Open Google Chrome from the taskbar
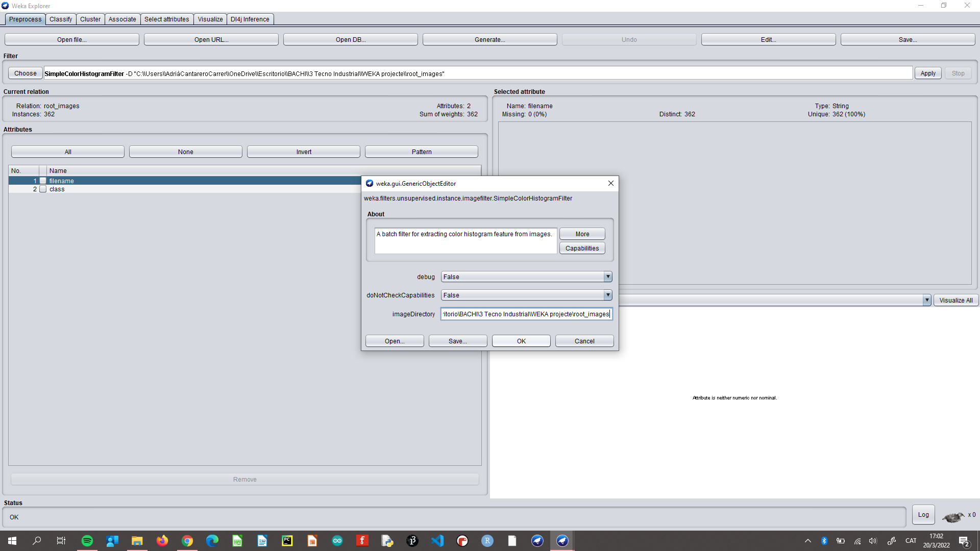Viewport: 980px width, 551px height. tap(187, 541)
